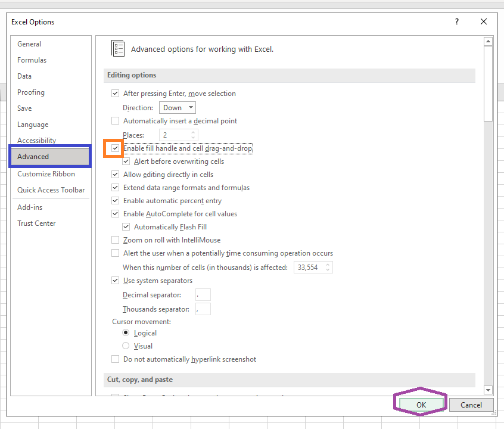This screenshot has width=504, height=429.
Task: Decrease the cells affected value with down arrow
Action: coord(328,270)
